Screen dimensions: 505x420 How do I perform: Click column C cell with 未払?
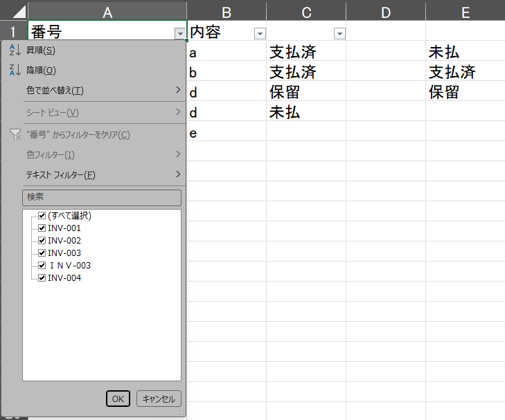(x=306, y=111)
